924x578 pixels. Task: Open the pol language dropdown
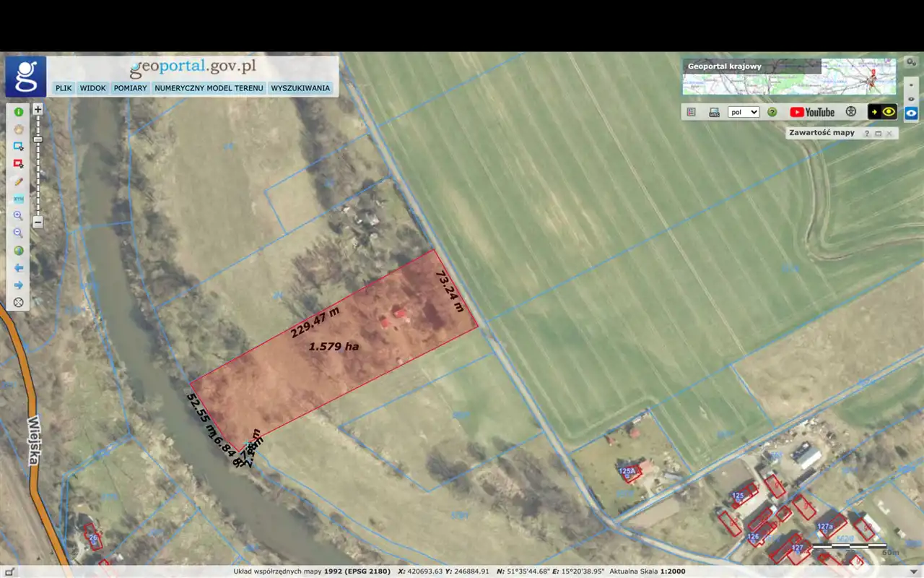click(x=744, y=112)
